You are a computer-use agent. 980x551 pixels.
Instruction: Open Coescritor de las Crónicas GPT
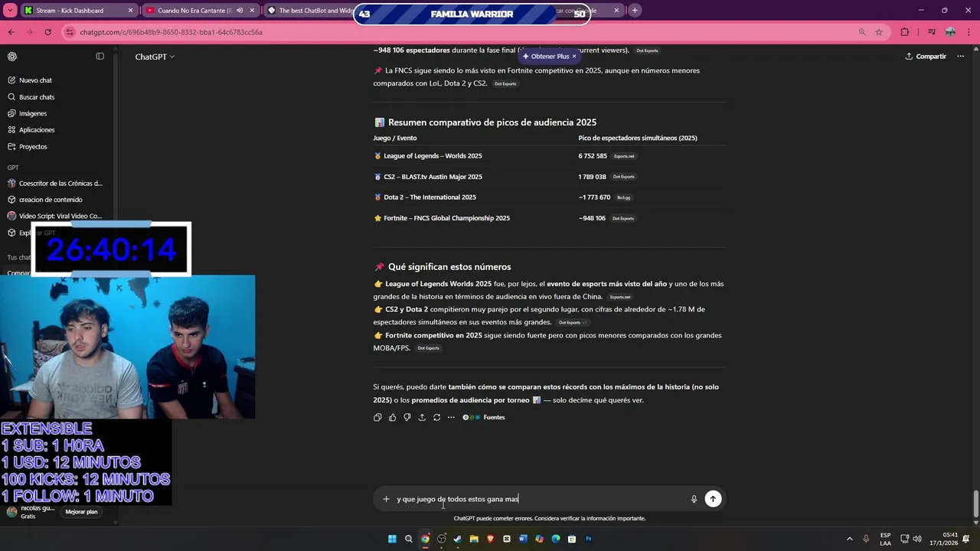(x=55, y=184)
